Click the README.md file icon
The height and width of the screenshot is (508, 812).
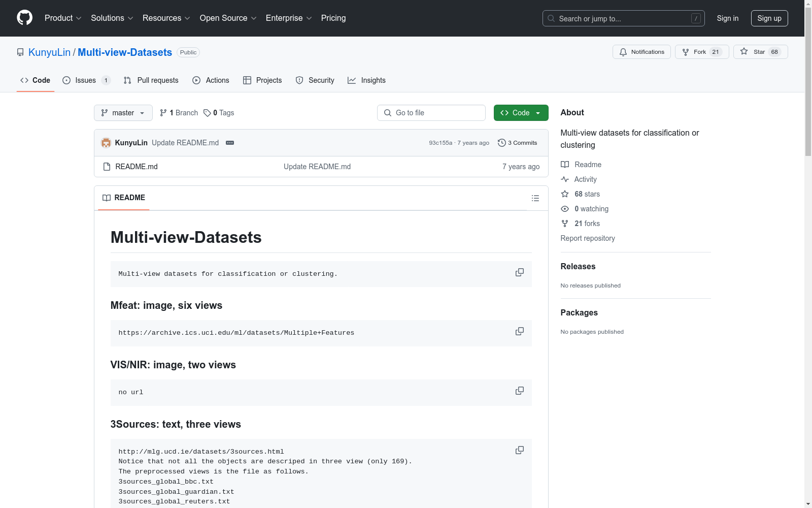107,167
